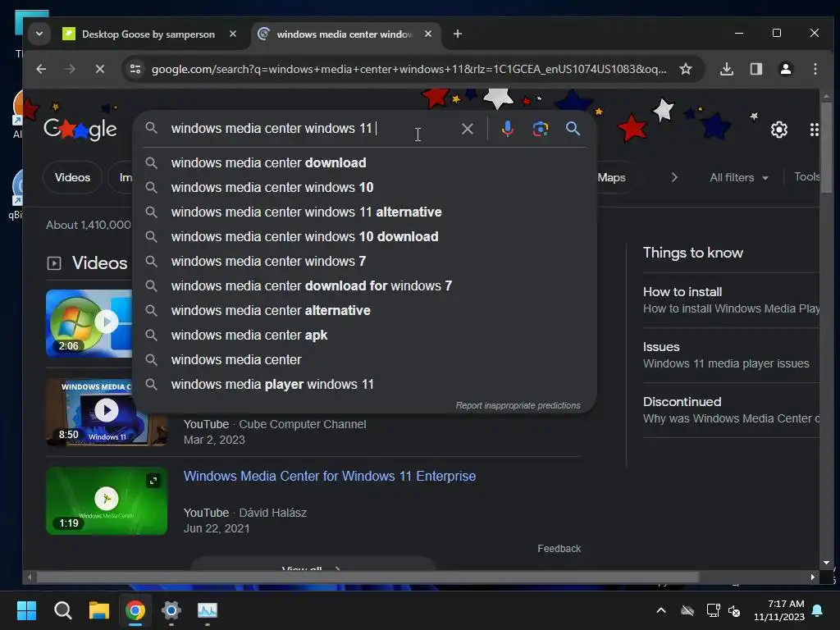Bookmark this page with the star icon
The image size is (840, 630).
[686, 69]
